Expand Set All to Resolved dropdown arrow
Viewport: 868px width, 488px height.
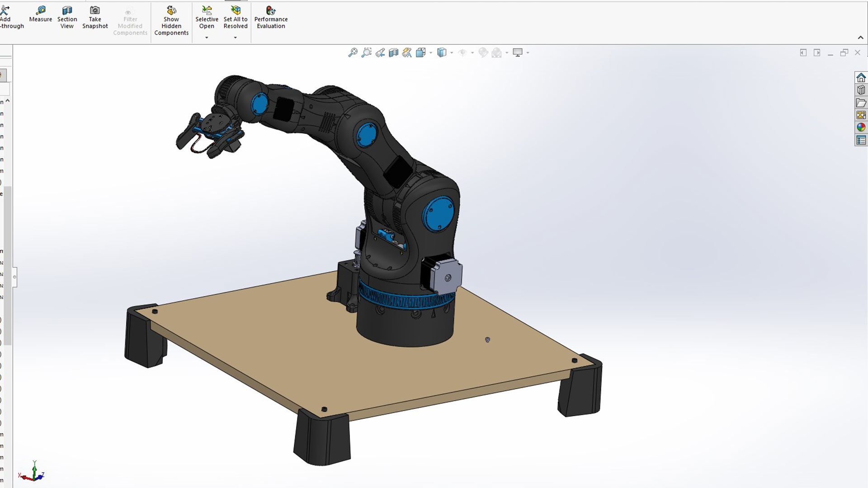click(x=235, y=38)
